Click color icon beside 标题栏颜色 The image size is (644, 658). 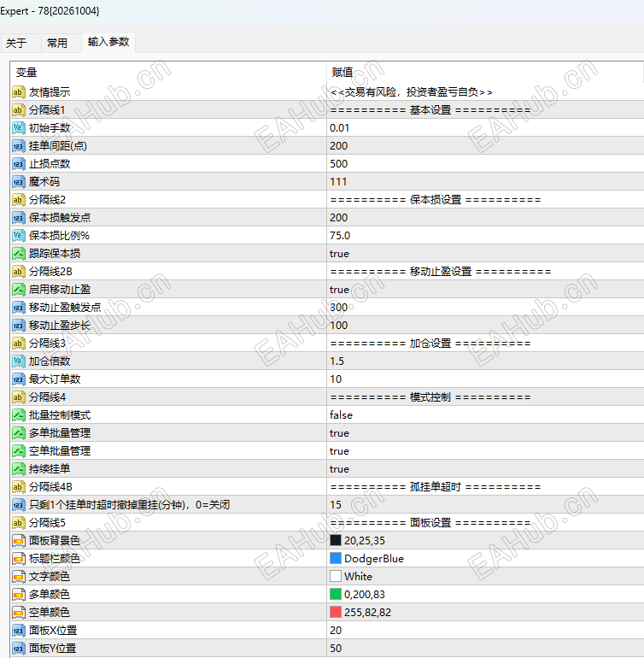click(19, 559)
